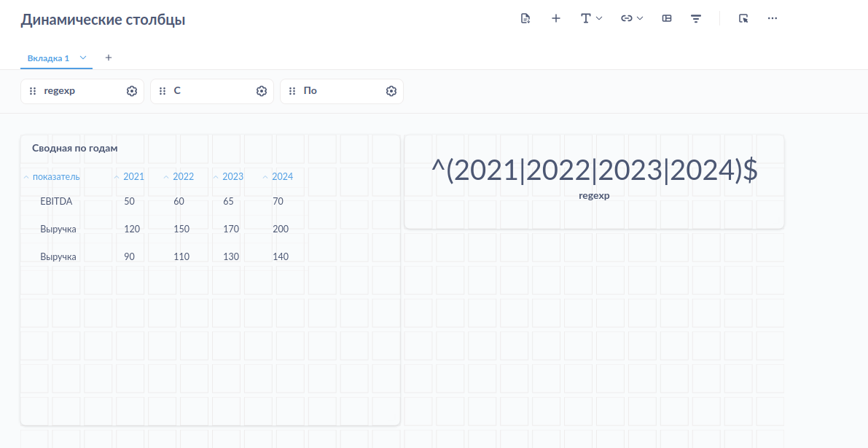Screen dimensions: 868x448
Task: Click the drag handle of regexp filter
Action: [33, 91]
